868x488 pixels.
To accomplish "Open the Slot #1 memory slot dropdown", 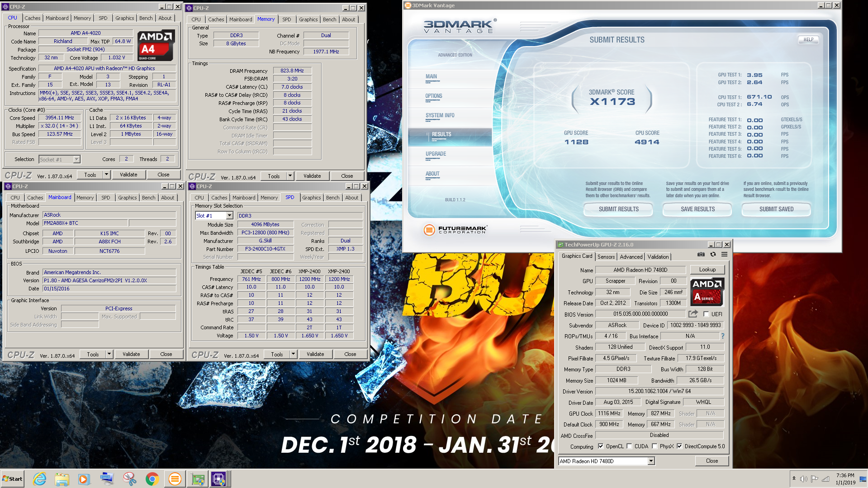I will [x=229, y=216].
